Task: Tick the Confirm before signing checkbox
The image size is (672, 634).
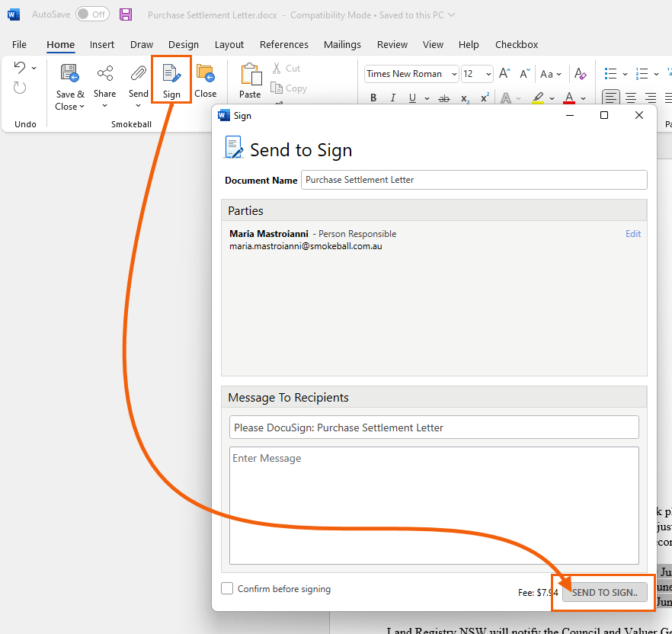Action: pos(227,588)
